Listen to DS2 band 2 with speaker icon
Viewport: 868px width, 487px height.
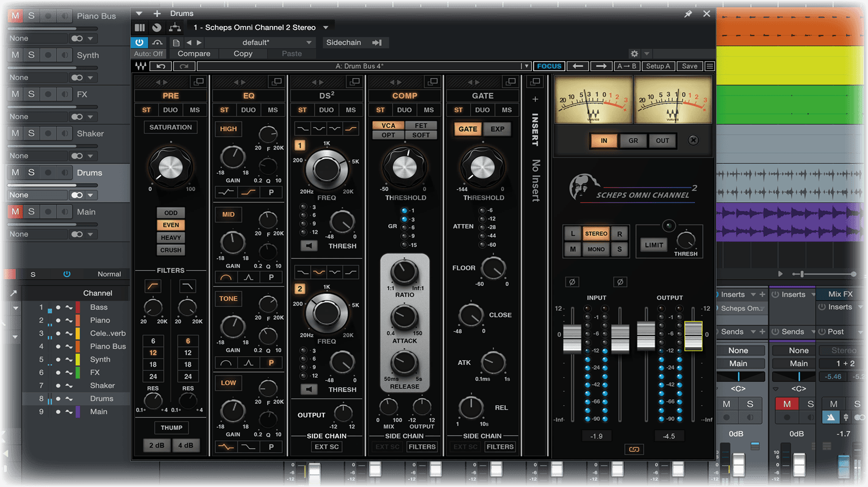pyautogui.click(x=309, y=389)
